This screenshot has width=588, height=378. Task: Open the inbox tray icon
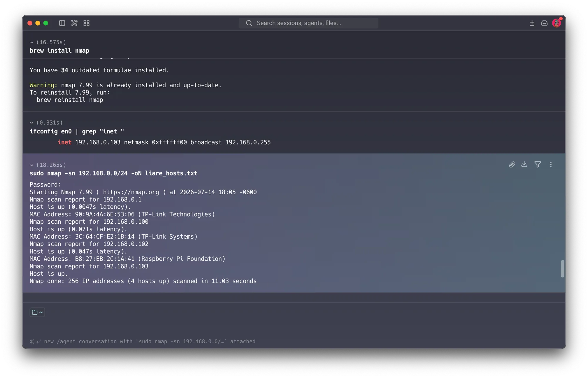(544, 23)
